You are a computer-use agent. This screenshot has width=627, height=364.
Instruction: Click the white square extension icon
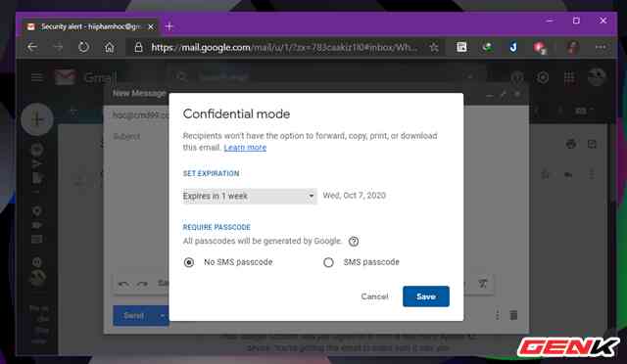click(x=461, y=47)
